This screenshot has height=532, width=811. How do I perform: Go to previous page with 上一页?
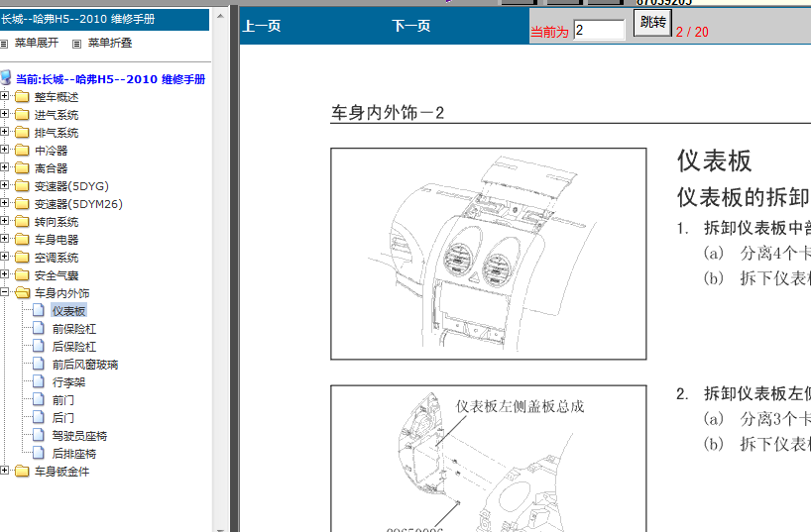(262, 26)
